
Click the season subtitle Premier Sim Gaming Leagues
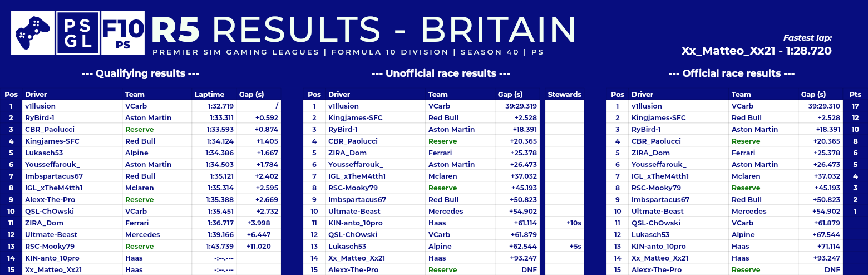[x=237, y=52]
